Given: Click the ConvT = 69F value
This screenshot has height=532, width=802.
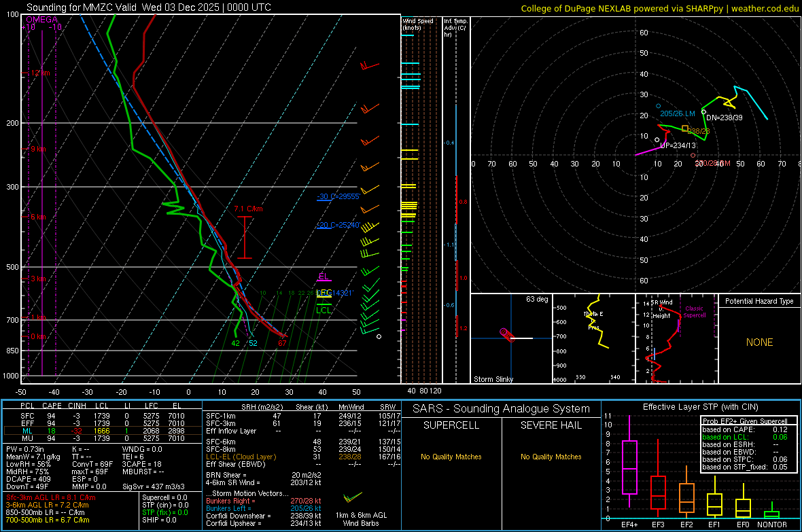Looking at the screenshot, I should tap(92, 464).
